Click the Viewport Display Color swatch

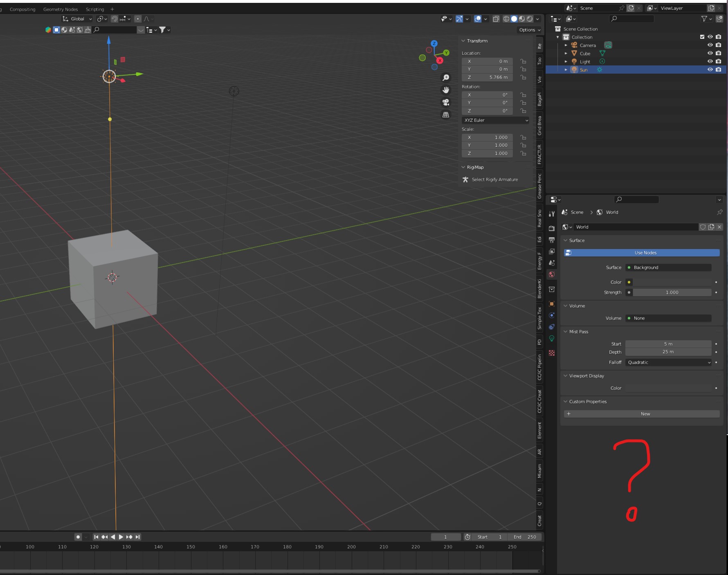pyautogui.click(x=669, y=388)
